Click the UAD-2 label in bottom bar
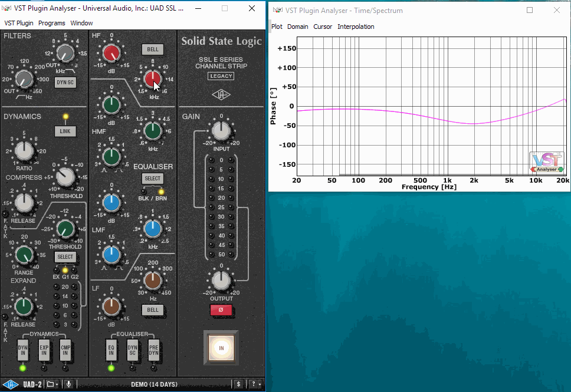Screen dimensions: 571x392 pyautogui.click(x=32, y=384)
